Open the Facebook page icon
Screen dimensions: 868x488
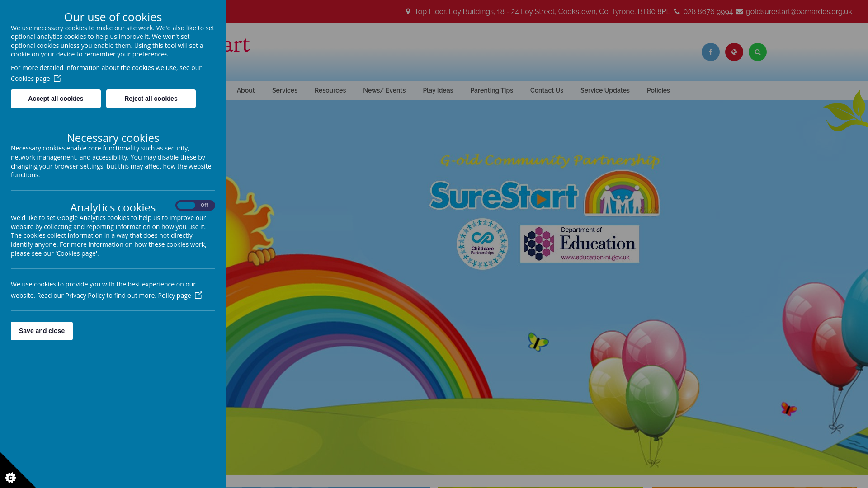pyautogui.click(x=710, y=52)
